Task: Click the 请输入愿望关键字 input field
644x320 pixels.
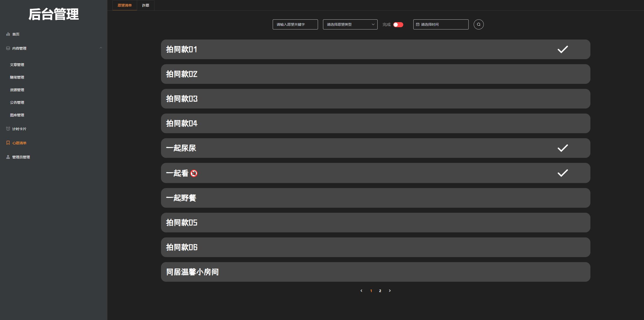Action: tap(295, 24)
